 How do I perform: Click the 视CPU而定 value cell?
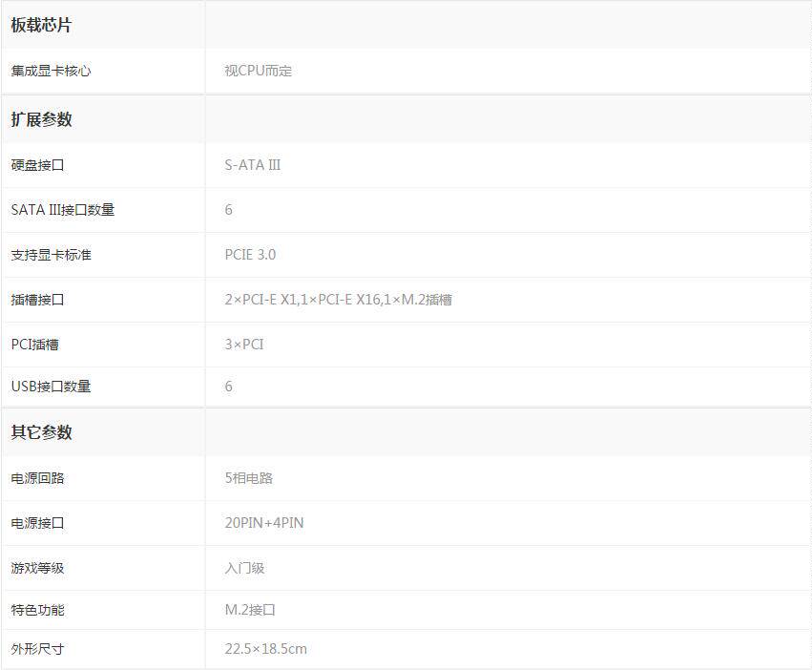258,71
